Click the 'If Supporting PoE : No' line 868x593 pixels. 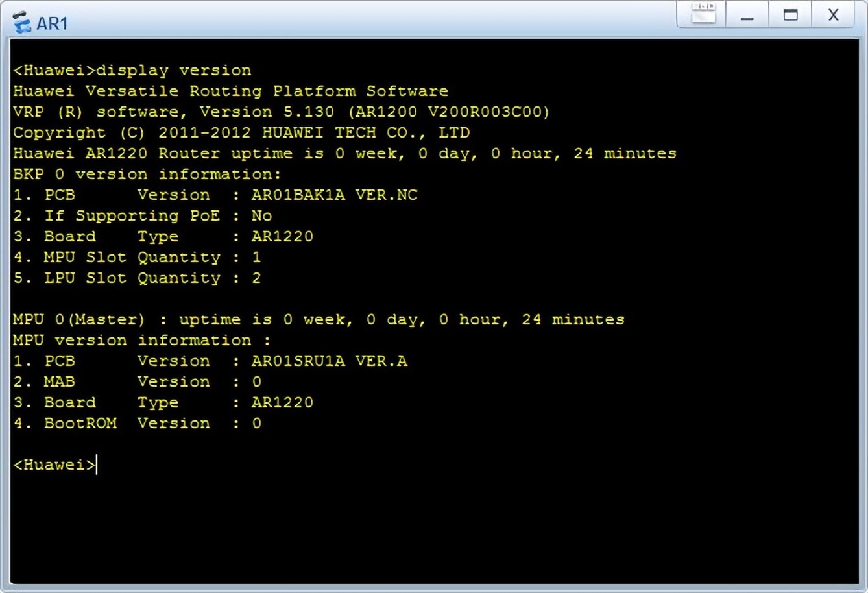142,215
